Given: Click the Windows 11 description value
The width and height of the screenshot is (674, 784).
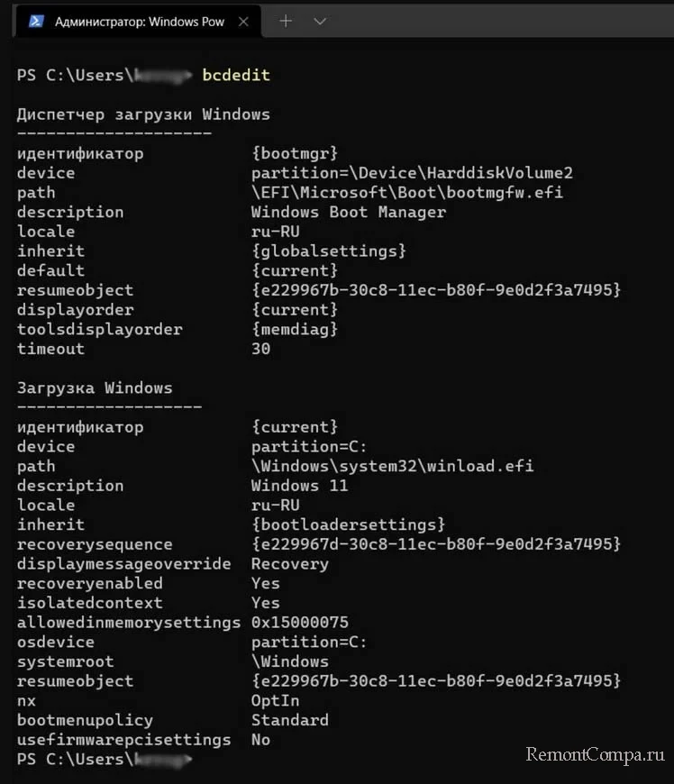Looking at the screenshot, I should tap(299, 486).
